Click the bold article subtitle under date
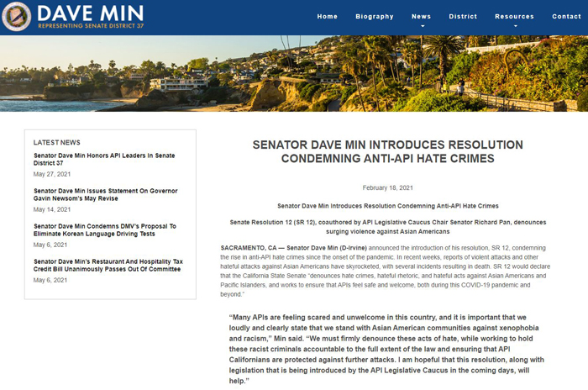Image resolution: width=588 pixels, height=390 pixels. tap(388, 206)
